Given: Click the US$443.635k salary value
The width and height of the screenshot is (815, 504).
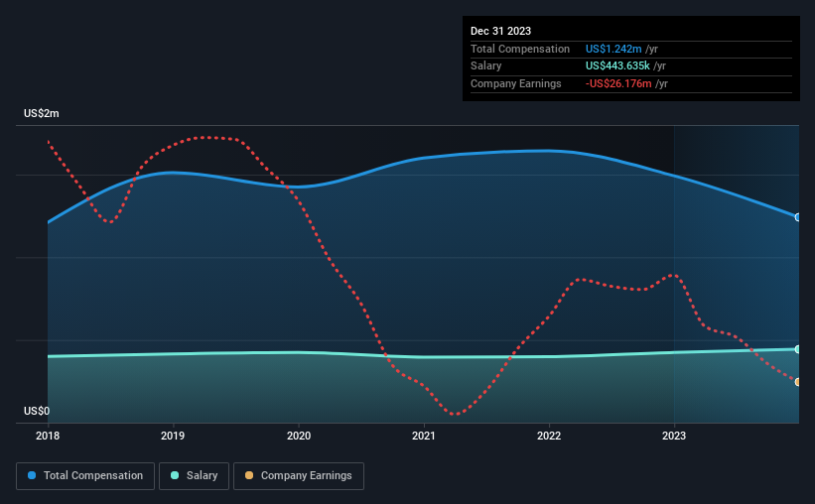Looking at the screenshot, I should coord(617,66).
